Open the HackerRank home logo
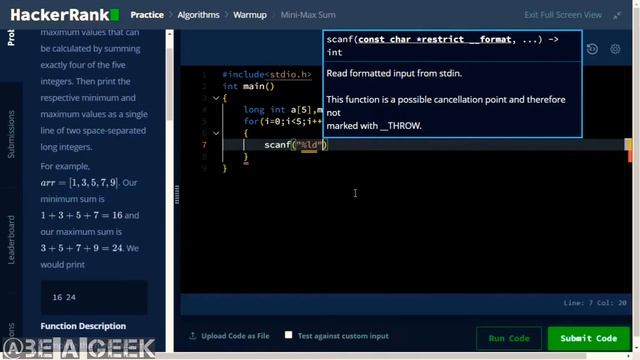 coord(64,15)
